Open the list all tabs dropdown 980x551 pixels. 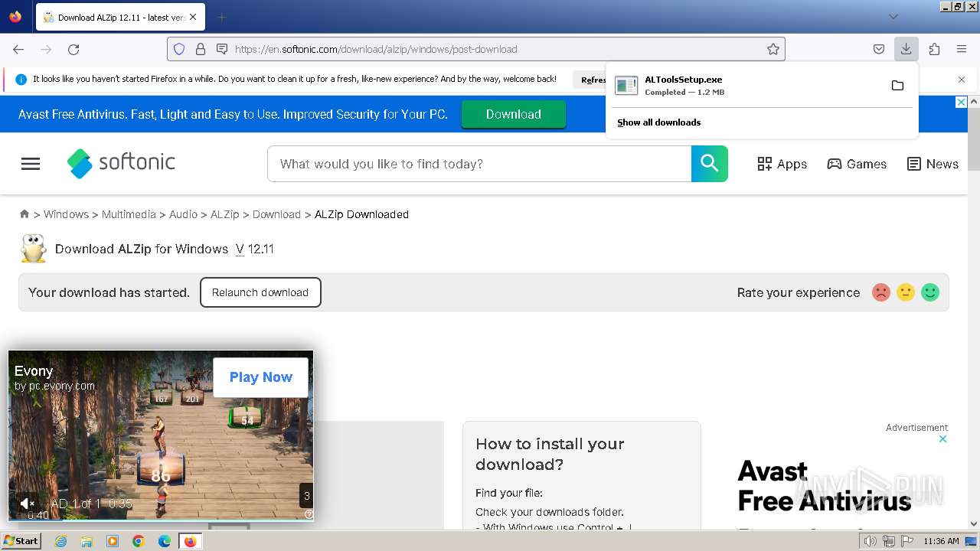coord(893,17)
